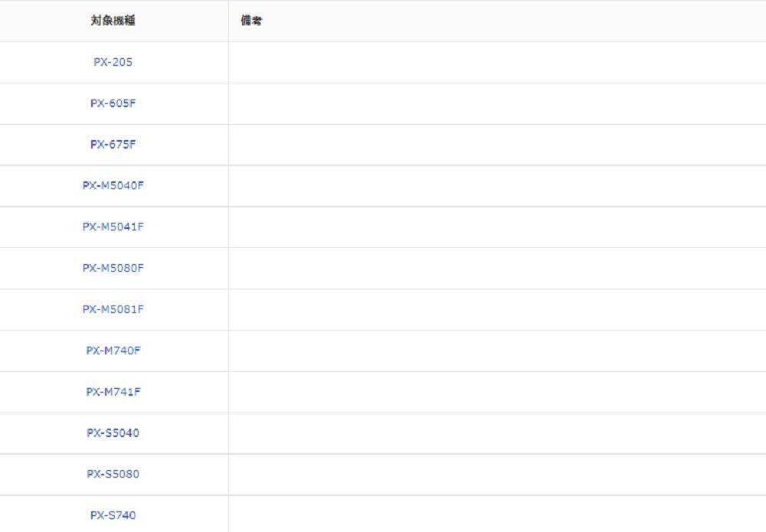The height and width of the screenshot is (532, 766).
Task: Click the empty 備考 cell for PX-205
Action: (496, 62)
